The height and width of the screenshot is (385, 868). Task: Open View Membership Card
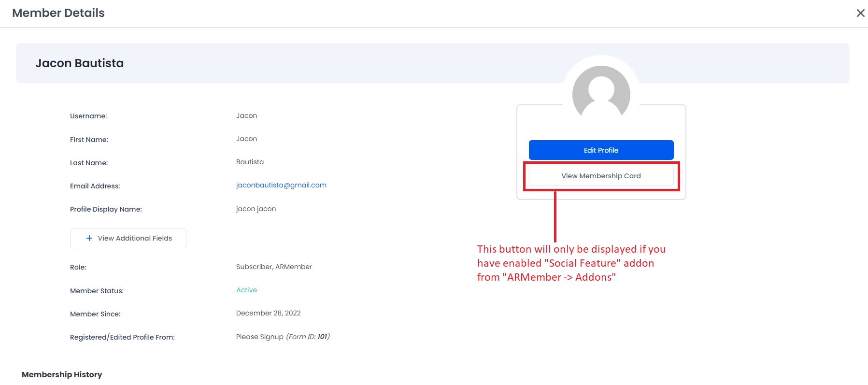601,176
